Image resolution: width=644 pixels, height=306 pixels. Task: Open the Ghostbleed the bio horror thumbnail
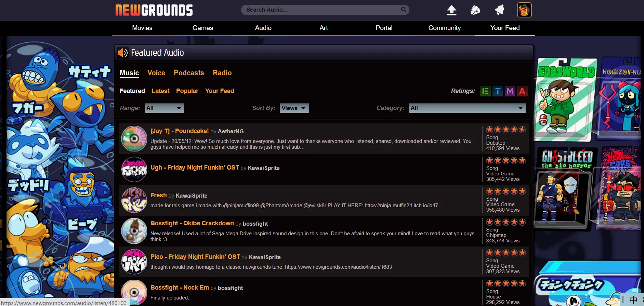[566, 189]
